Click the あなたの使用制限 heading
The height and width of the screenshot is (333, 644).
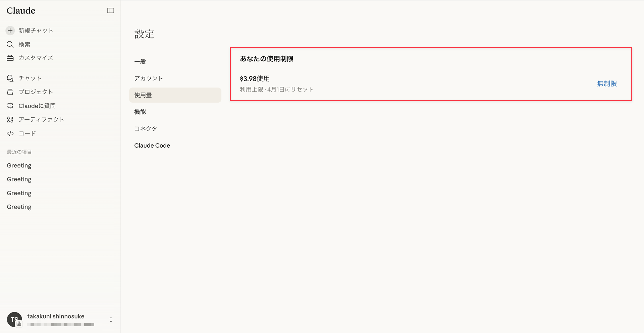click(267, 59)
